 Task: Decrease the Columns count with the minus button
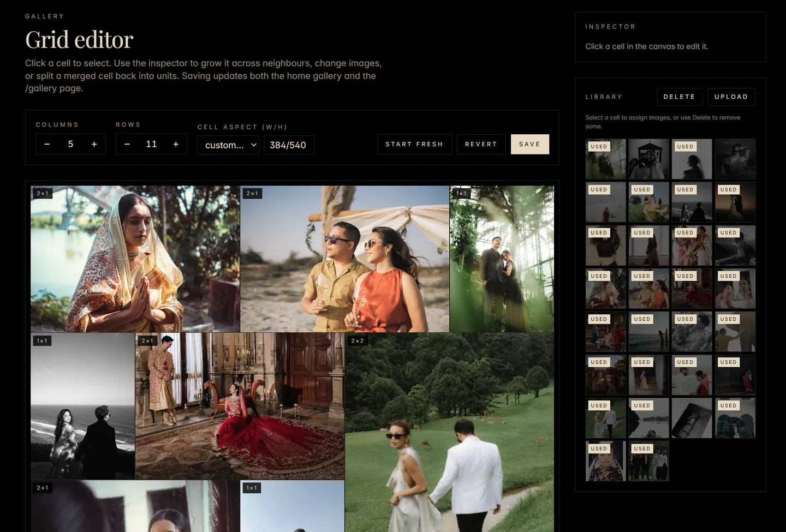pos(47,144)
